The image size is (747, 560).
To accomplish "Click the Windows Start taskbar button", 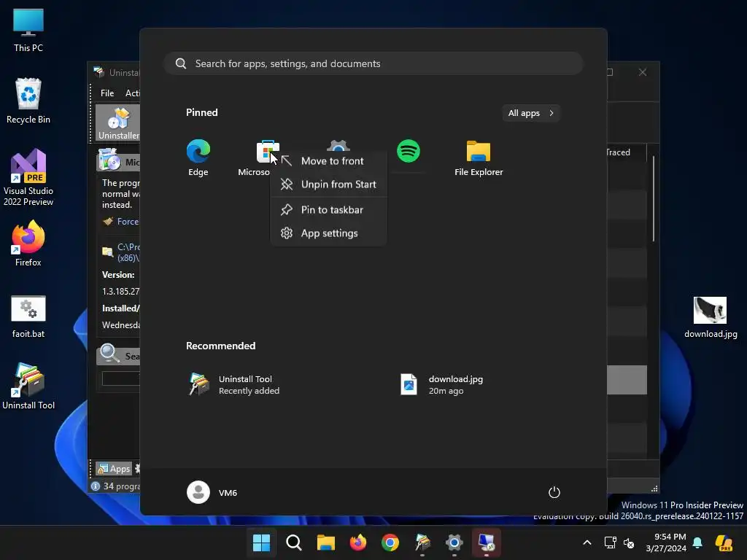I will (x=262, y=542).
